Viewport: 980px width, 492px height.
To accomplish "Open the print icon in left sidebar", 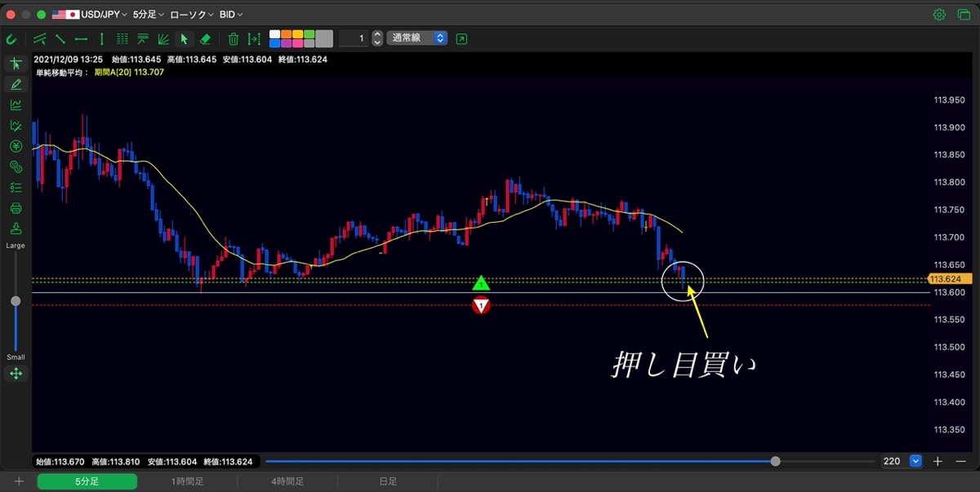I will point(16,208).
